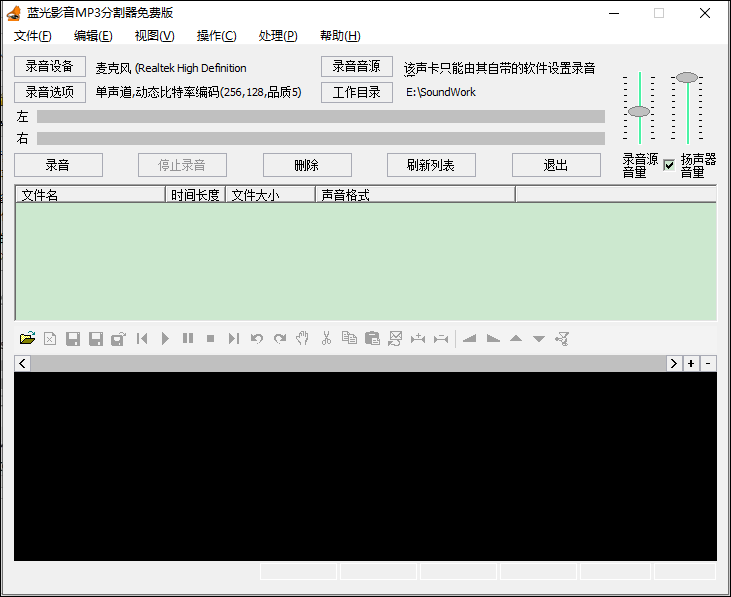
Task: Open an audio file with the folder icon
Action: pos(28,338)
